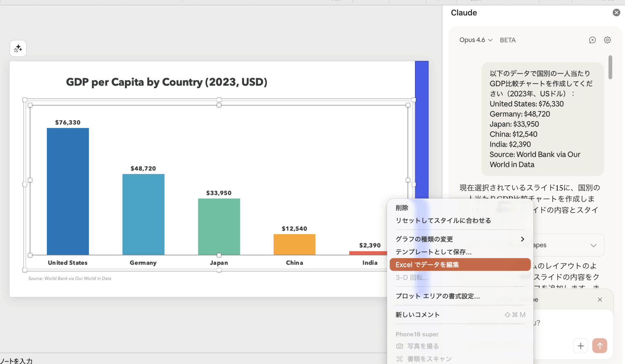The width and height of the screenshot is (625, 364).
Task: Open プロット エリアの書式設定
Action: (x=438, y=296)
